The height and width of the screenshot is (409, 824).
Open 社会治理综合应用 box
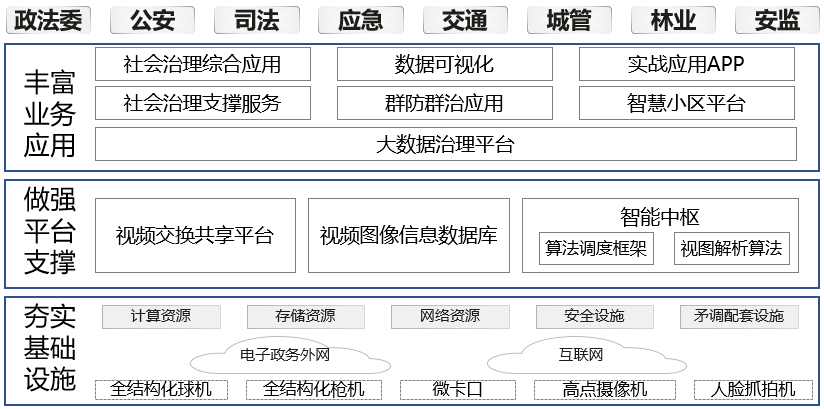202,65
